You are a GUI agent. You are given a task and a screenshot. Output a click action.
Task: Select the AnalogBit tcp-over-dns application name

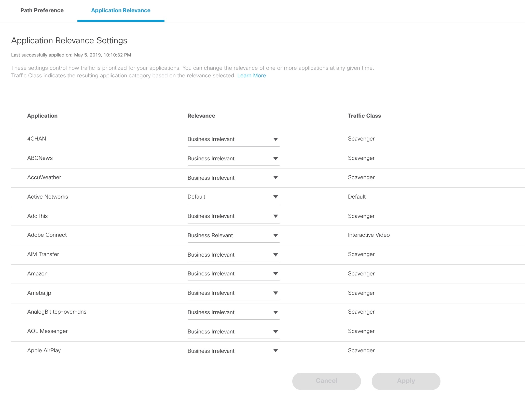(x=57, y=312)
